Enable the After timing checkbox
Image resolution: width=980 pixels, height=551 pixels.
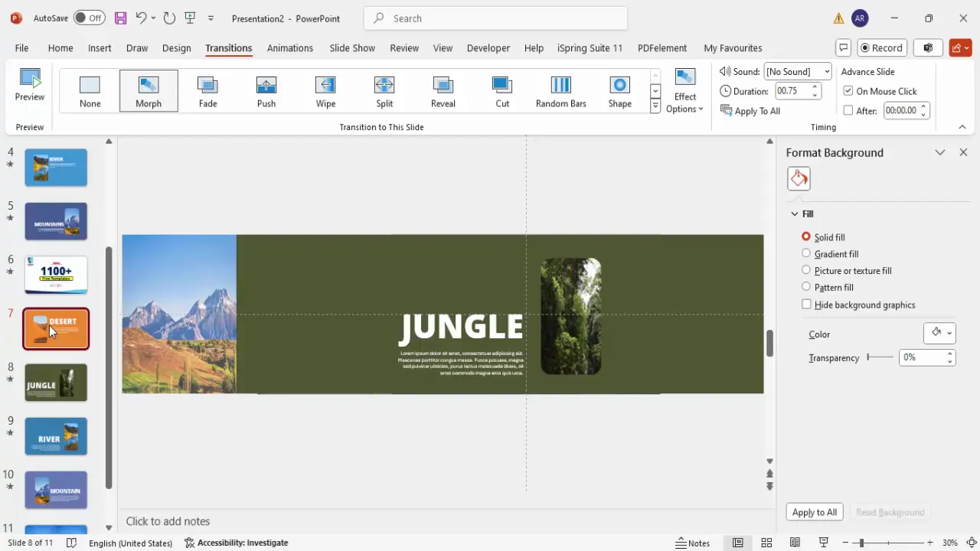848,110
